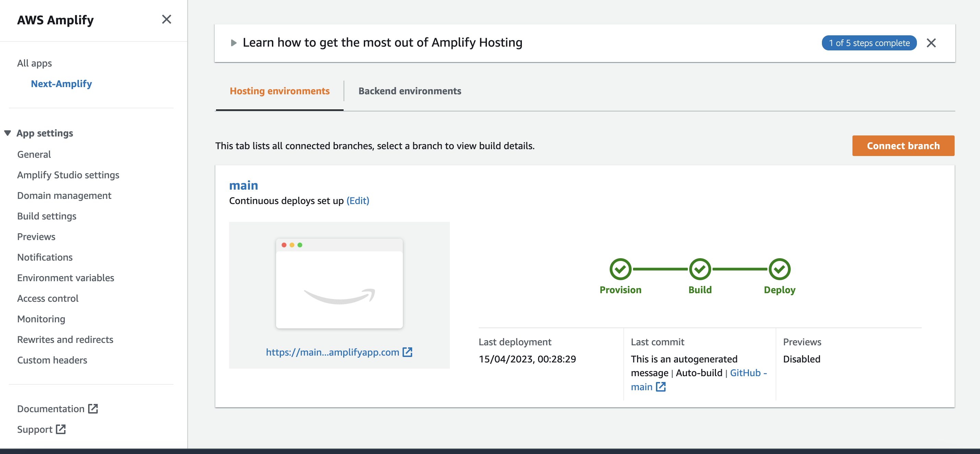Click the Deploy step checkmark icon
Screen dimensions: 980x454
(x=779, y=269)
